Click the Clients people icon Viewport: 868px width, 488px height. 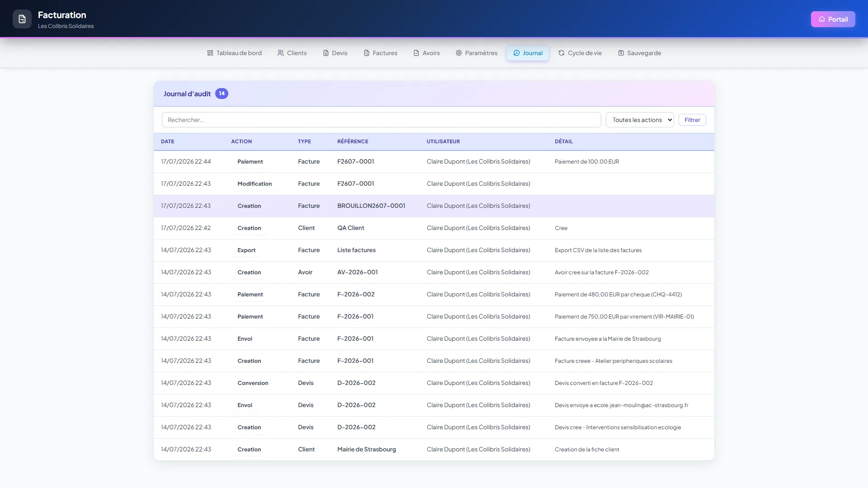tap(281, 53)
